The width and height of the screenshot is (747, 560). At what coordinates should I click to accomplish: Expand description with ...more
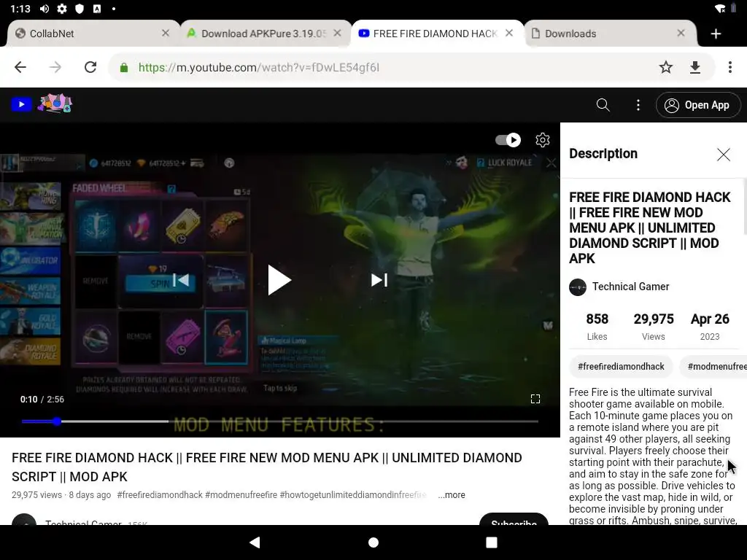451,495
